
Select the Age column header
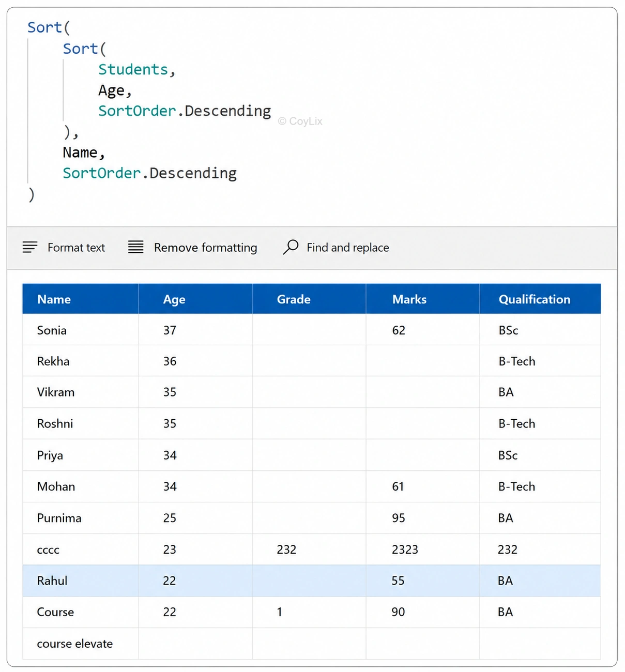195,299
